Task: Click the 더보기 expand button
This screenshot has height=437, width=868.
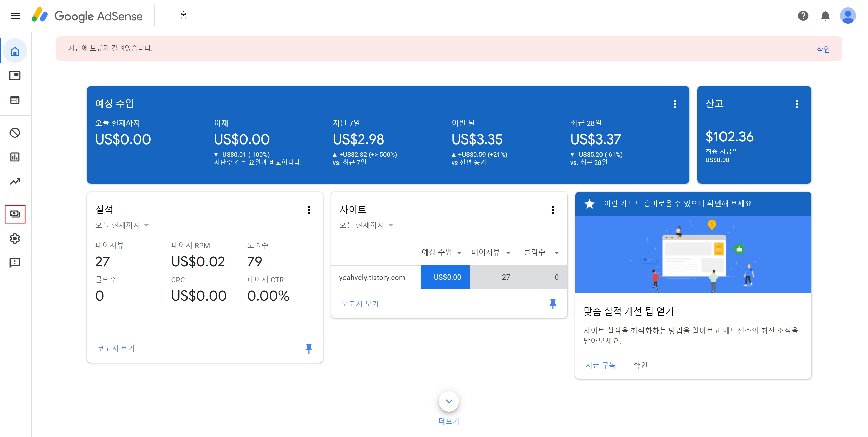Action: [449, 401]
